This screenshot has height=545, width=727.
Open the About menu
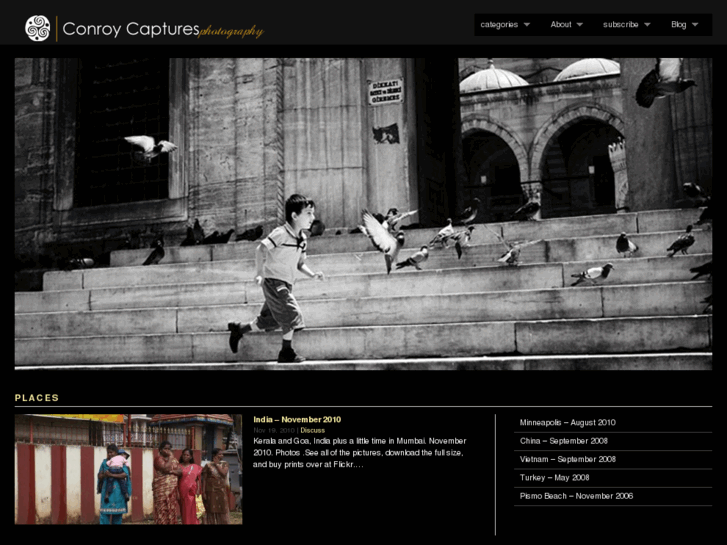pyautogui.click(x=561, y=25)
